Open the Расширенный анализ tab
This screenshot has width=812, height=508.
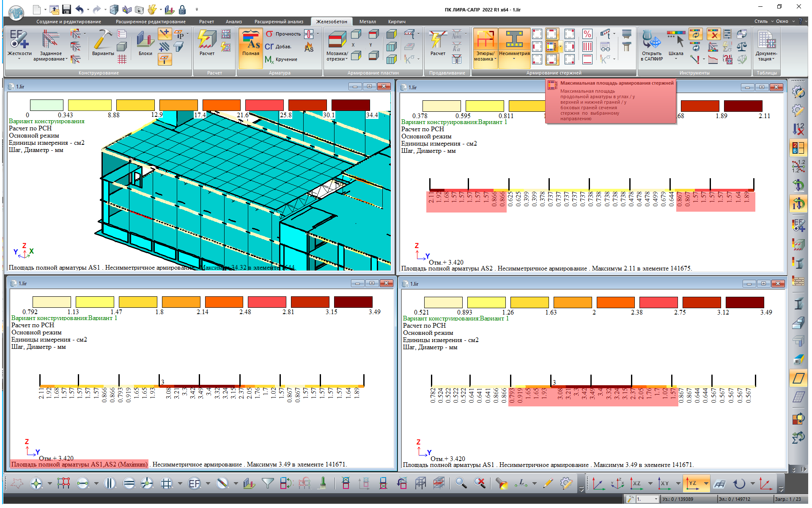(x=278, y=22)
